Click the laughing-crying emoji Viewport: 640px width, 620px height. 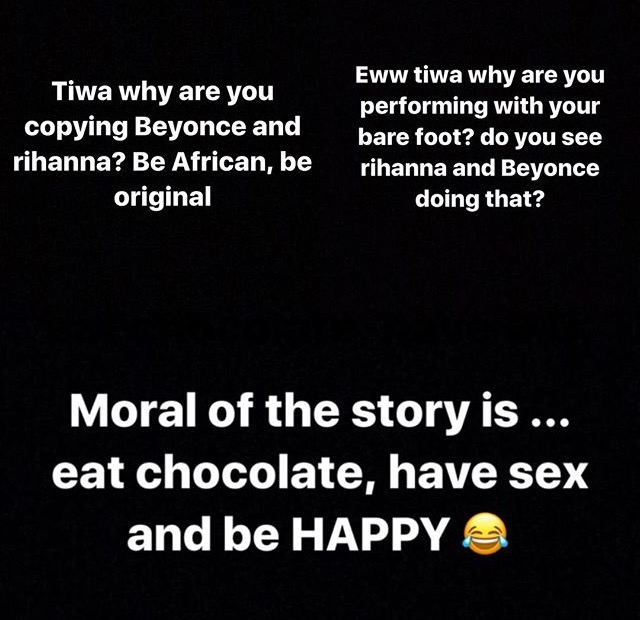click(484, 533)
